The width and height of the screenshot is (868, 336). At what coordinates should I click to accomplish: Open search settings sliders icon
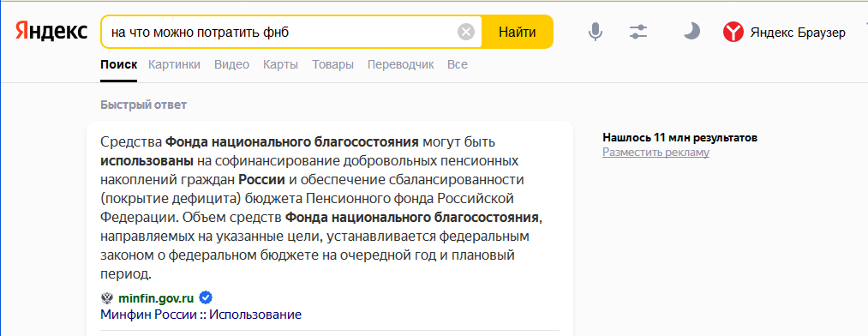(638, 32)
